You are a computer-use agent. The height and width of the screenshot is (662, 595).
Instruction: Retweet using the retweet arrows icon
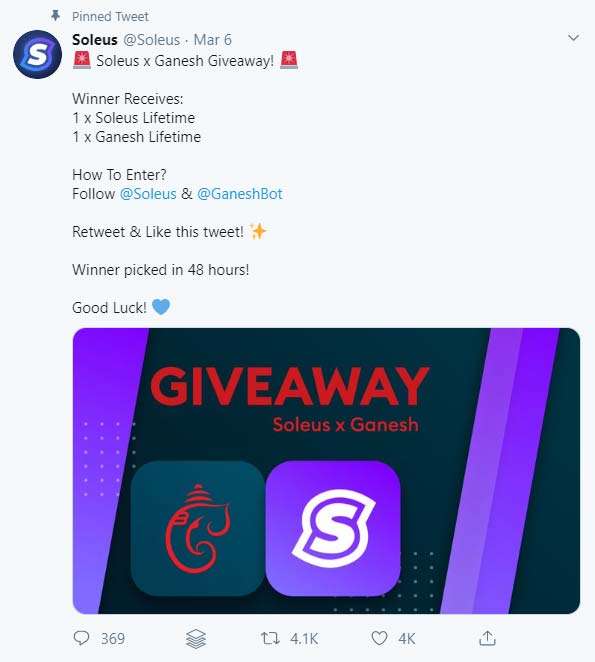click(270, 638)
